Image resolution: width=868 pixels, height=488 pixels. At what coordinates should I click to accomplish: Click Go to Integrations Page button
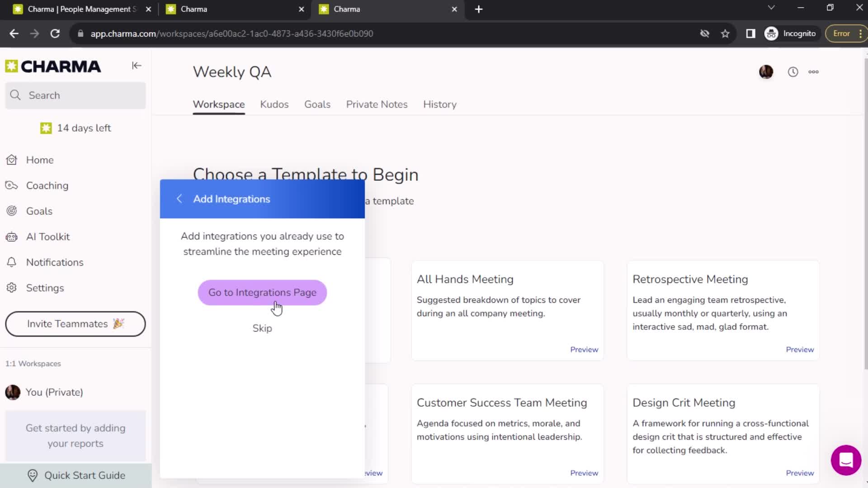(x=262, y=293)
